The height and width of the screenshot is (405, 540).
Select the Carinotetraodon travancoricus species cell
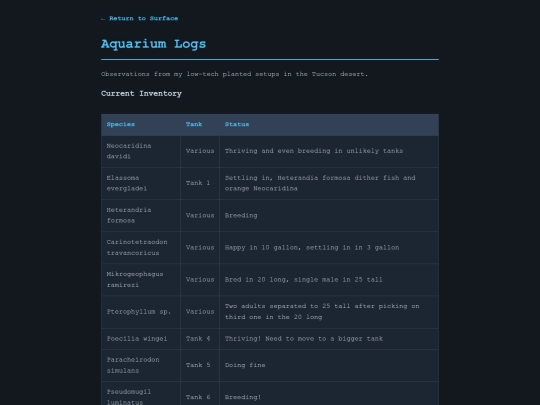coord(141,247)
